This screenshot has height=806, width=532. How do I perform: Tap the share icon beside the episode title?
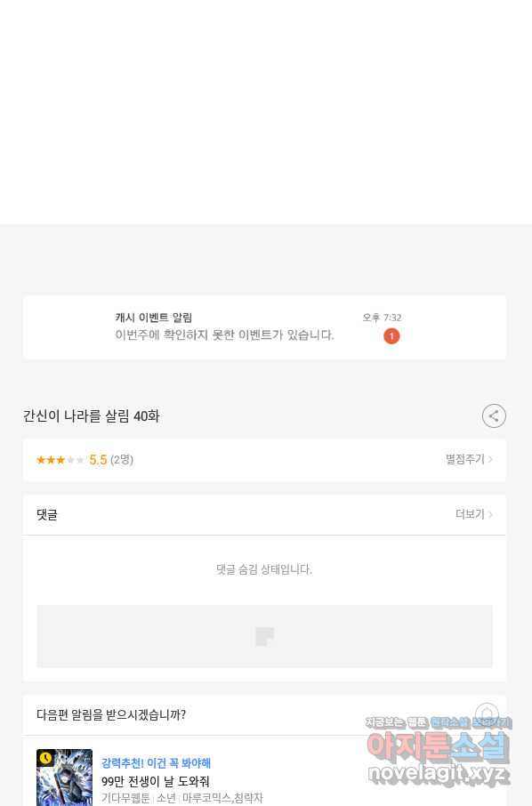click(x=494, y=415)
